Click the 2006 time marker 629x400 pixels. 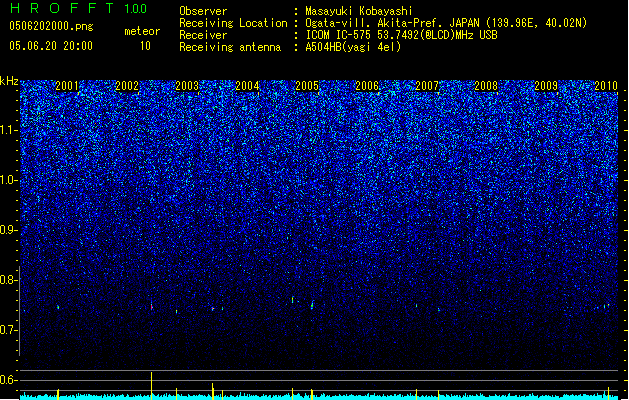coord(367,86)
